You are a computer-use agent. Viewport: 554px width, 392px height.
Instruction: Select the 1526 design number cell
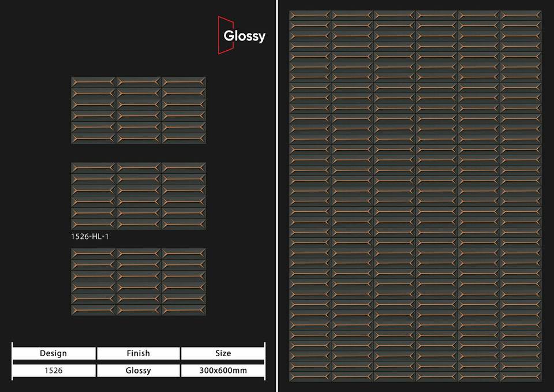coord(54,371)
